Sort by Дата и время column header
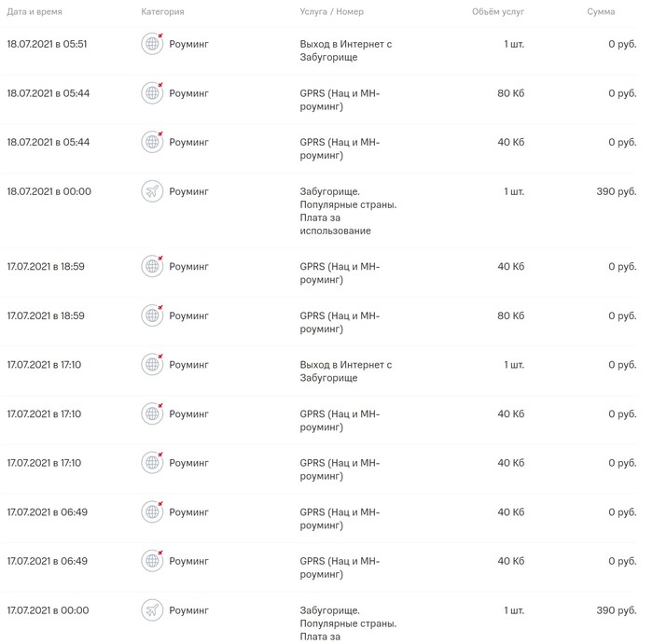This screenshot has width=653, height=644. point(35,11)
